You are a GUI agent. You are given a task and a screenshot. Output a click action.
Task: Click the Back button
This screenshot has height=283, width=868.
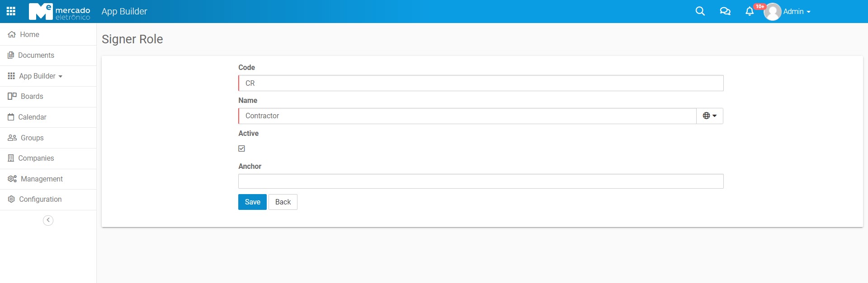[283, 202]
